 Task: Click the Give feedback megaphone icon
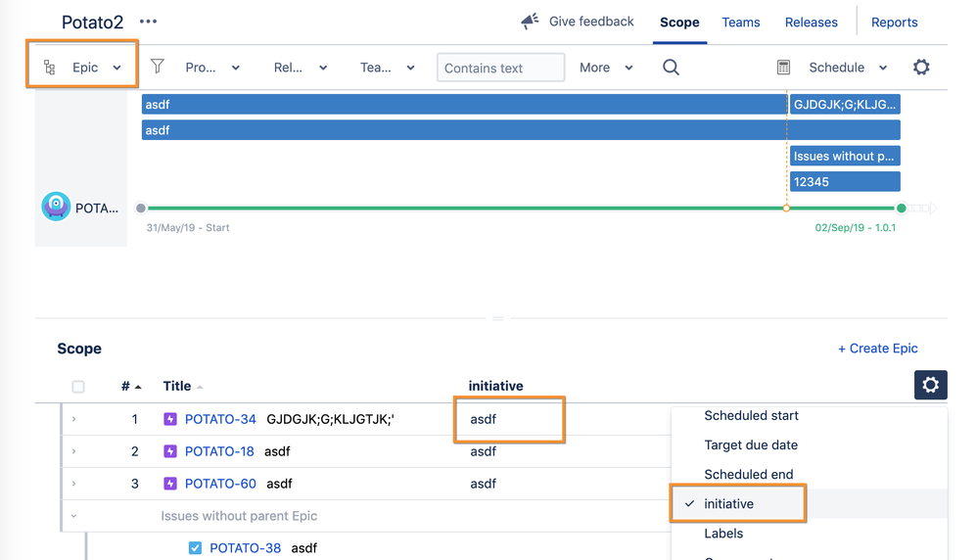point(530,22)
